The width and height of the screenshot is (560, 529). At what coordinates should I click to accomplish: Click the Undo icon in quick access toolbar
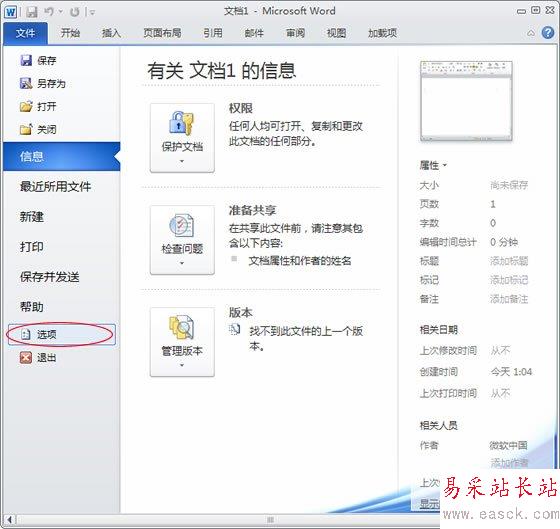49,12
